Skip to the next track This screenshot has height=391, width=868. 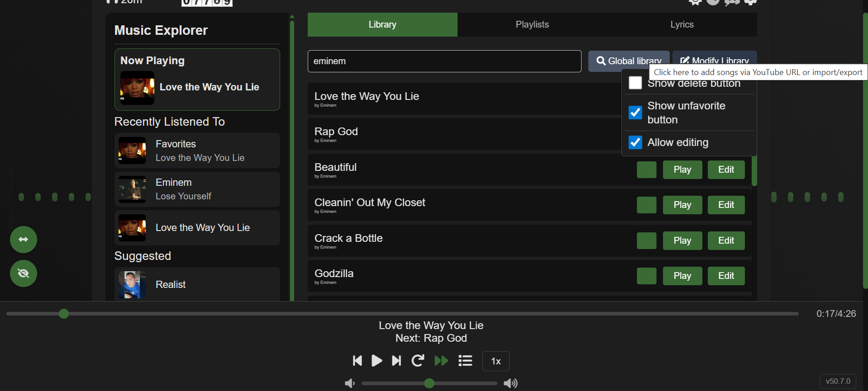click(396, 361)
